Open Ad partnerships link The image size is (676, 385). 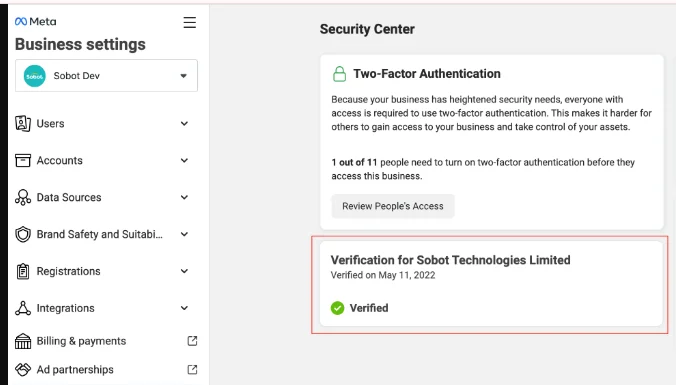tap(75, 369)
